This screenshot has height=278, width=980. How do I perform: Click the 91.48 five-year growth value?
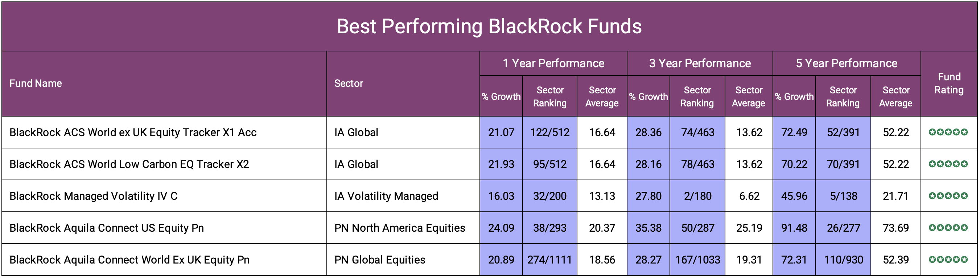coord(794,228)
